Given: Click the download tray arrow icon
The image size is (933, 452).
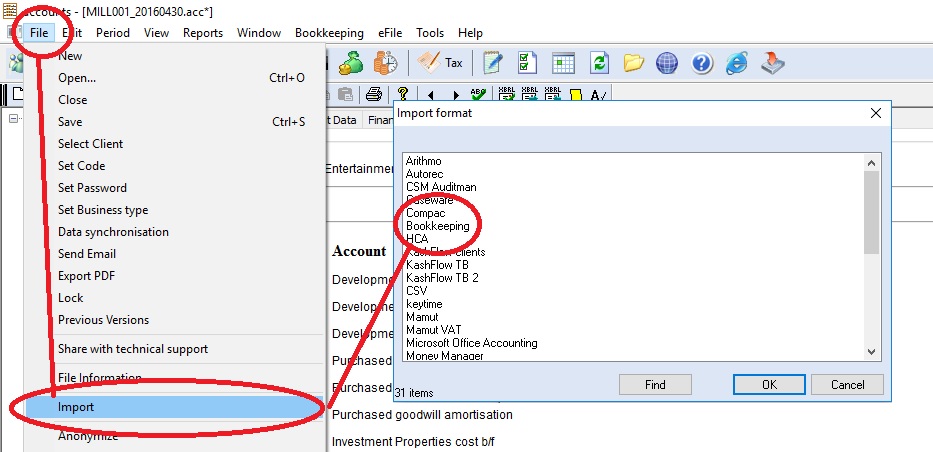Looking at the screenshot, I should 773,62.
